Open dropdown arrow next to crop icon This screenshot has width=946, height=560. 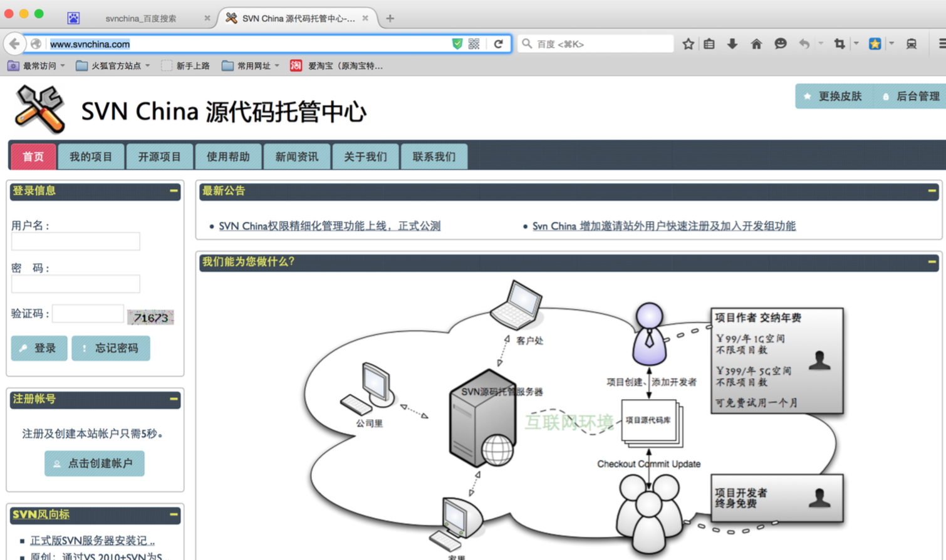pyautogui.click(x=856, y=44)
